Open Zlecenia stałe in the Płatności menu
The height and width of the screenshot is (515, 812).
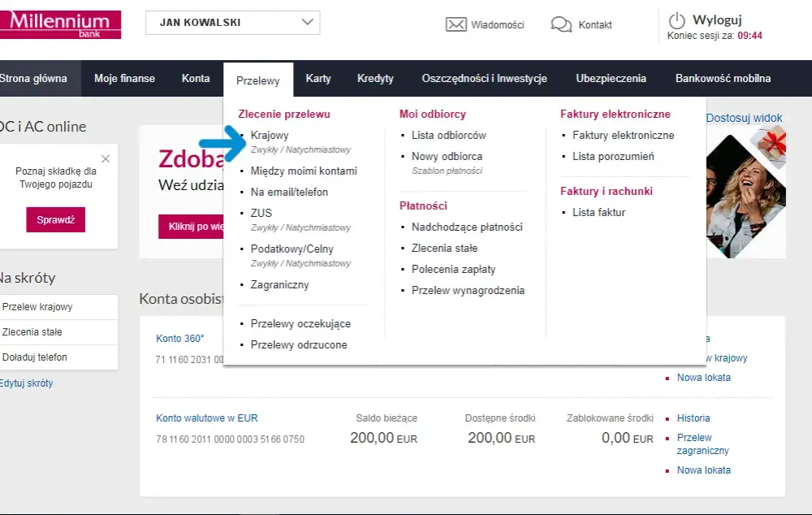coord(444,249)
